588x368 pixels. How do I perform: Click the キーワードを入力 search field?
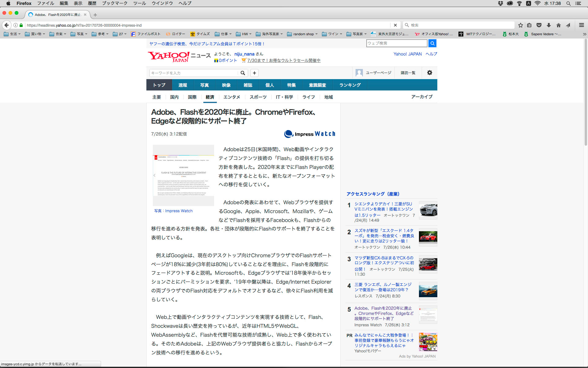(x=194, y=73)
